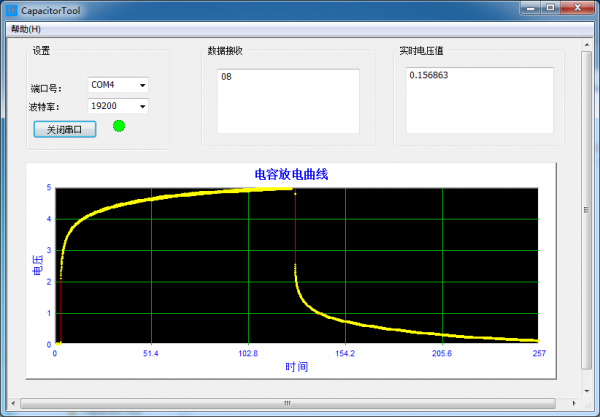This screenshot has width=600, height=417.
Task: Click the 实时电压值 group title
Action: pyautogui.click(x=421, y=50)
